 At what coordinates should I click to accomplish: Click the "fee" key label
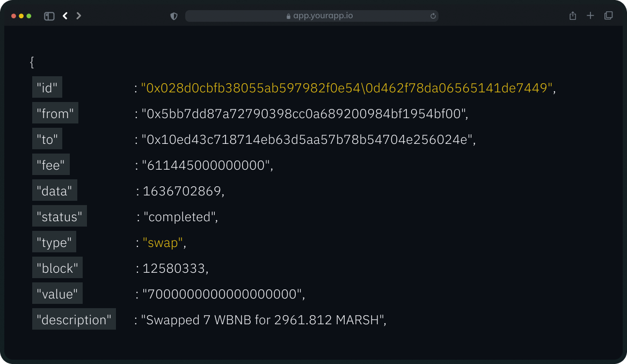(50, 165)
